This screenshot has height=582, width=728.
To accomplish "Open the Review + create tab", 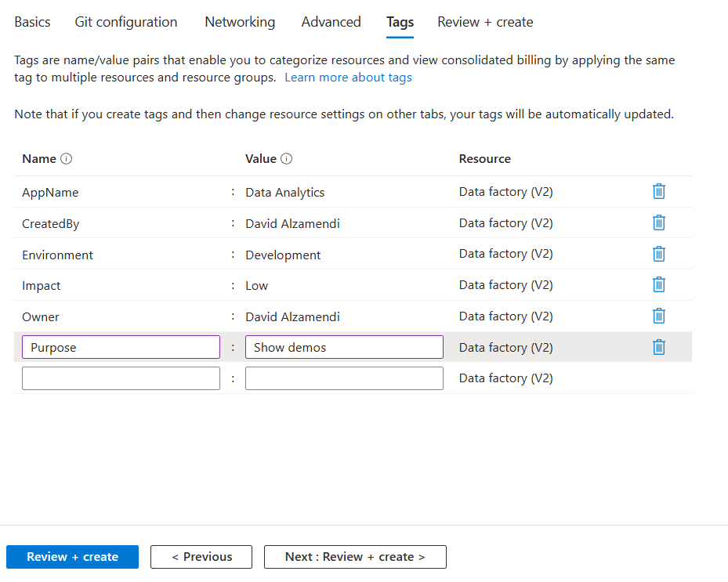I will tap(485, 22).
